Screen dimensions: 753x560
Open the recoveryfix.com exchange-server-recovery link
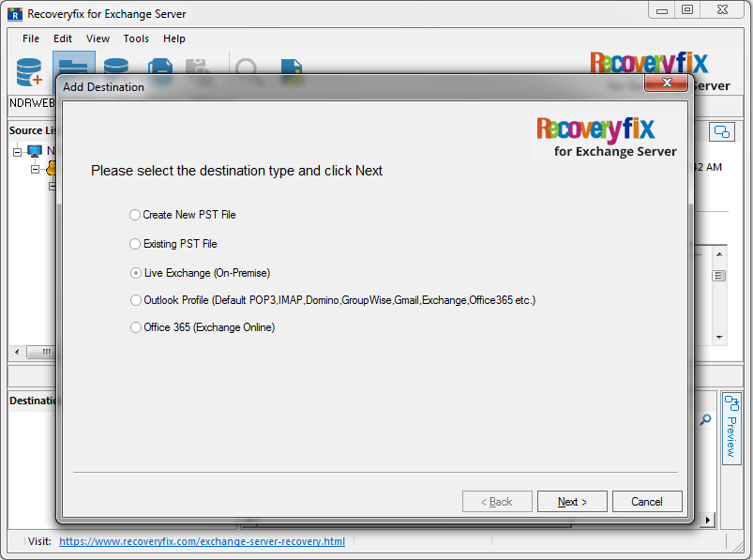pyautogui.click(x=202, y=541)
